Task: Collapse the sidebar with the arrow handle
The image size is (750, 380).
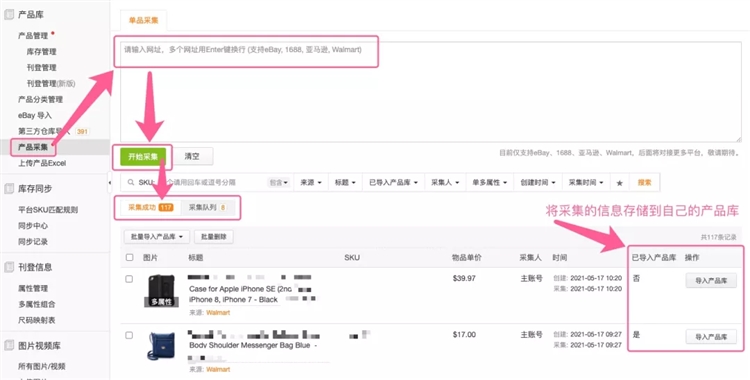Action: pyautogui.click(x=109, y=183)
